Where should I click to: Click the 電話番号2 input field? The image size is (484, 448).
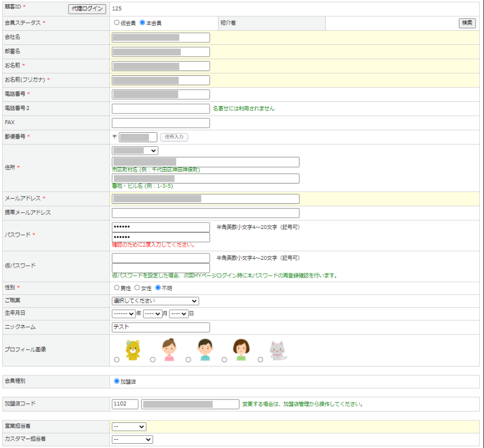point(160,109)
